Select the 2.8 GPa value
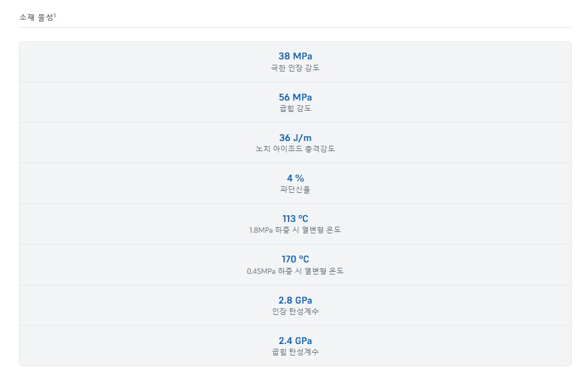 (295, 300)
